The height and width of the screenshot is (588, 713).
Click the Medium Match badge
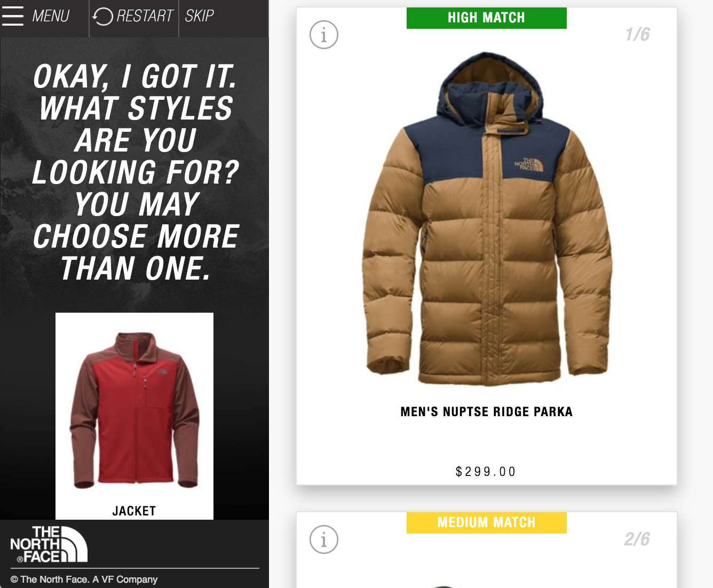[x=487, y=523]
